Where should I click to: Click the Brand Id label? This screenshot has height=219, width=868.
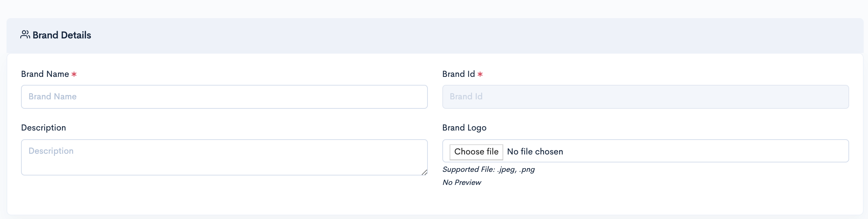click(458, 74)
